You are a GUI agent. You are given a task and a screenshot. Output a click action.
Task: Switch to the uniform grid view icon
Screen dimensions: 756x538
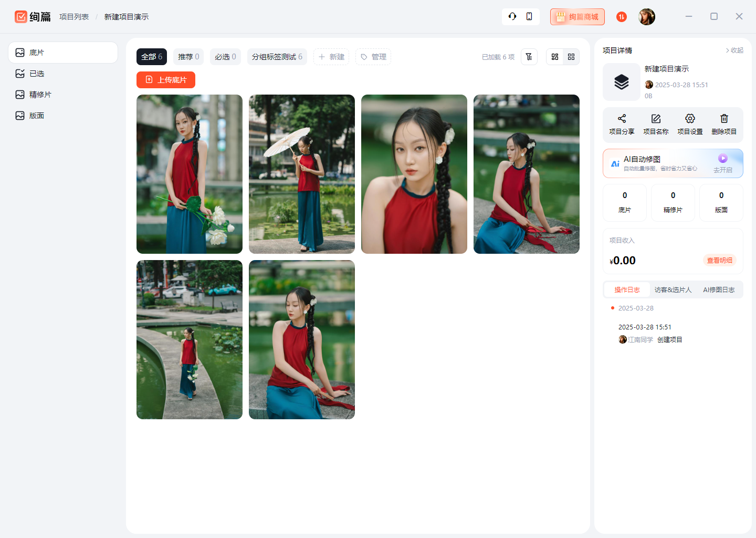pyautogui.click(x=571, y=57)
